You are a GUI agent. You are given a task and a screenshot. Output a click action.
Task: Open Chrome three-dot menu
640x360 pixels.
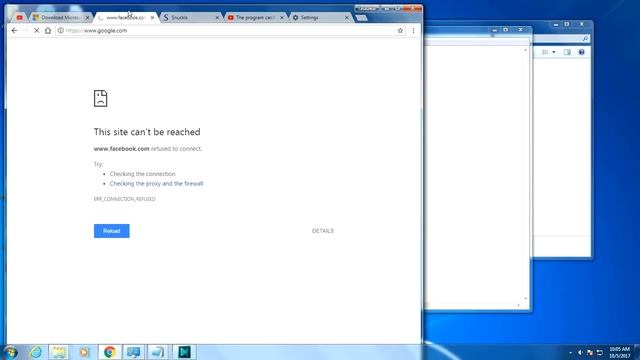[413, 31]
